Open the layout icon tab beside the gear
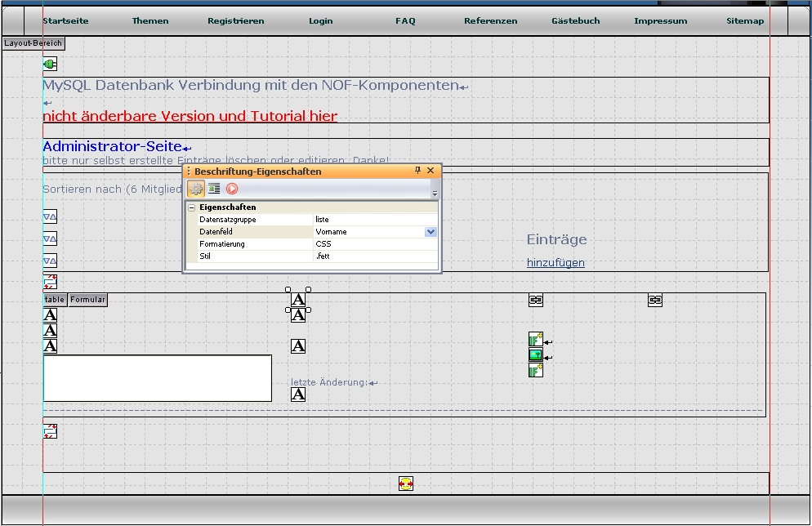This screenshot has width=812, height=526. (214, 189)
